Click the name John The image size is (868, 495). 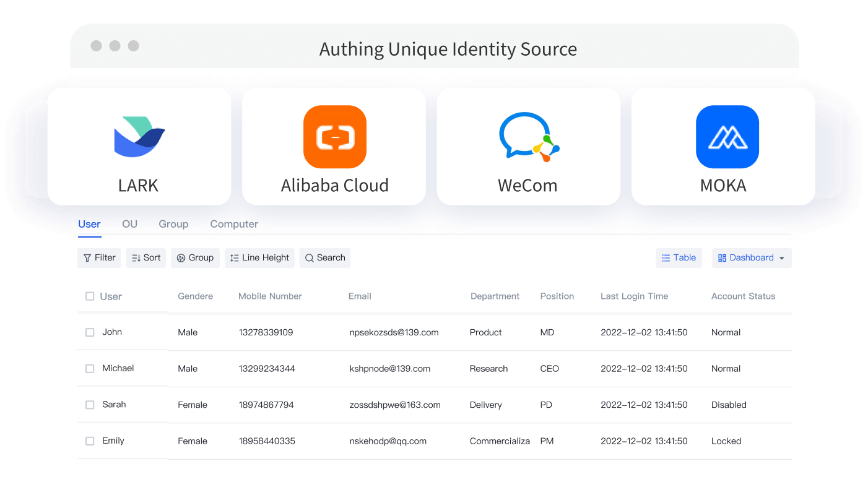click(112, 332)
